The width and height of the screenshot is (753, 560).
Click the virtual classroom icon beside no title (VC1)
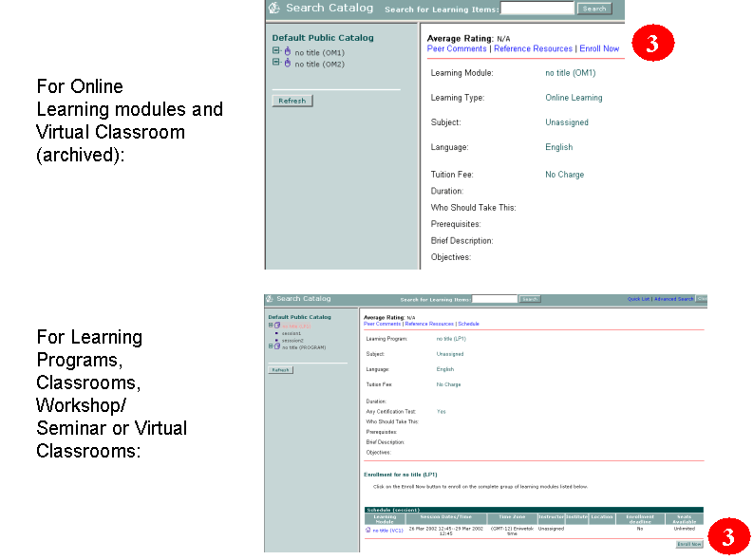pyautogui.click(x=367, y=530)
